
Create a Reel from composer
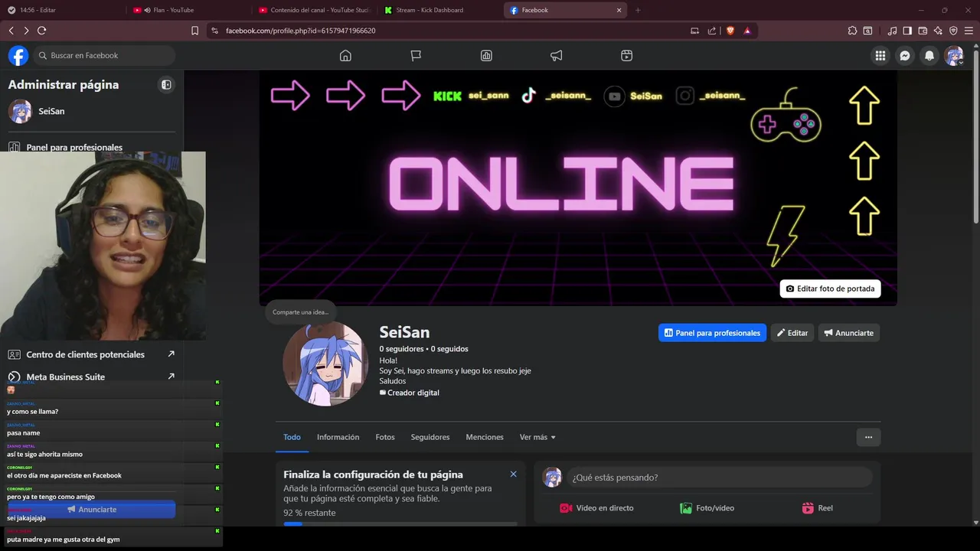click(x=817, y=508)
